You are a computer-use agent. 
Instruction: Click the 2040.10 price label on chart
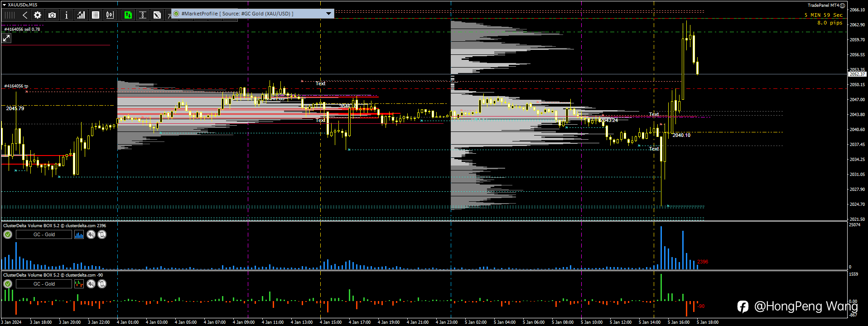click(681, 135)
